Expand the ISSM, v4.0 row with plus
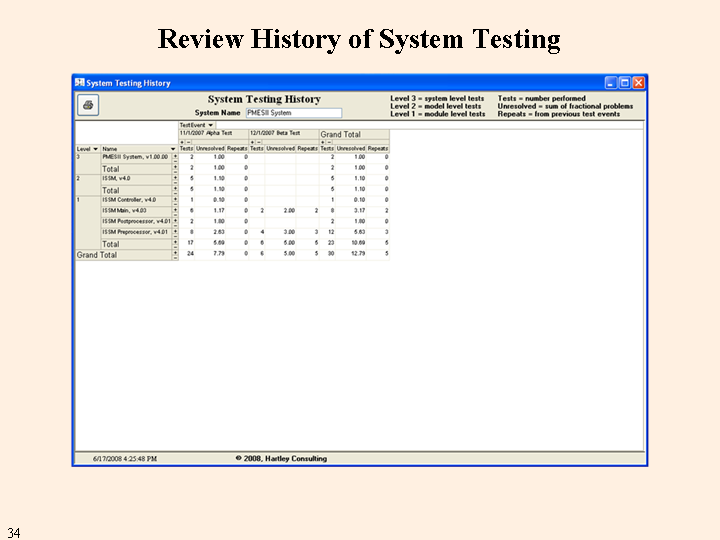Image resolution: width=720 pixels, height=540 pixels. (x=175, y=178)
